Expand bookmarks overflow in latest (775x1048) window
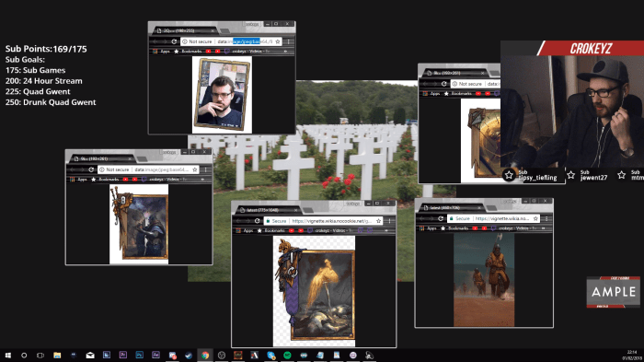 point(386,231)
